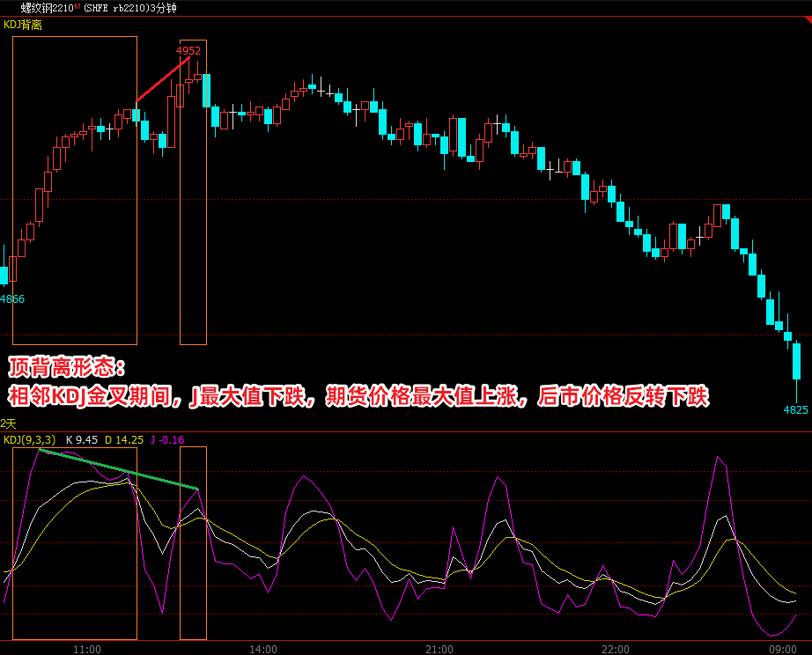
Task: Click the 11:00 time axis label
Action: [87, 650]
